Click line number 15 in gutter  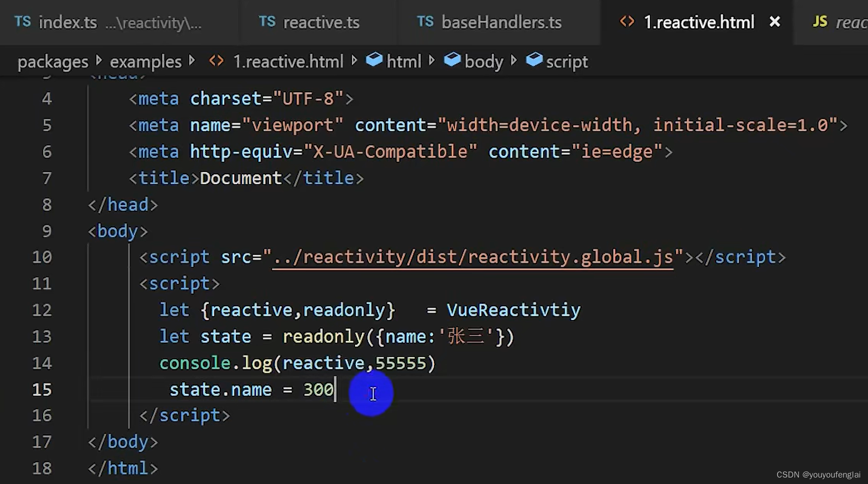pyautogui.click(x=42, y=390)
